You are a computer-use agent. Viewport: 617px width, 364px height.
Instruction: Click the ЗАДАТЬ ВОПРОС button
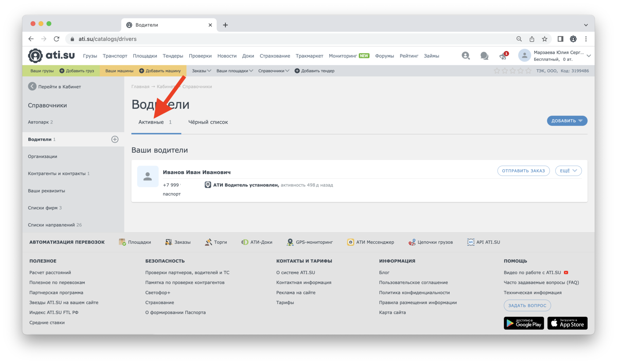(x=527, y=305)
